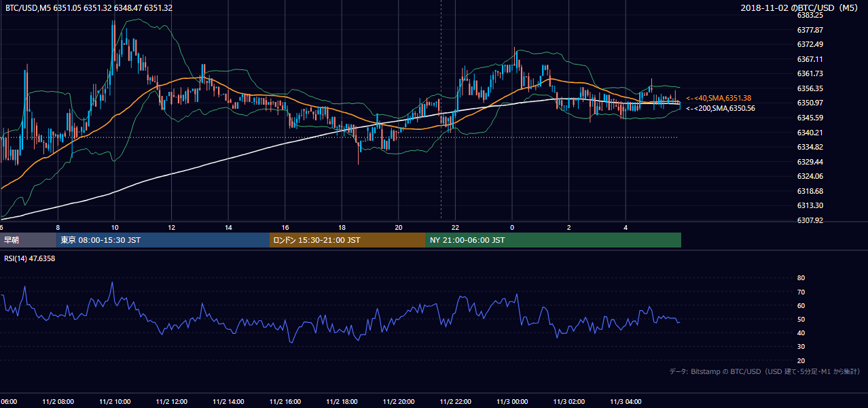Click hour tick 10 under the price chart
The height and width of the screenshot is (408, 868).
click(115, 228)
